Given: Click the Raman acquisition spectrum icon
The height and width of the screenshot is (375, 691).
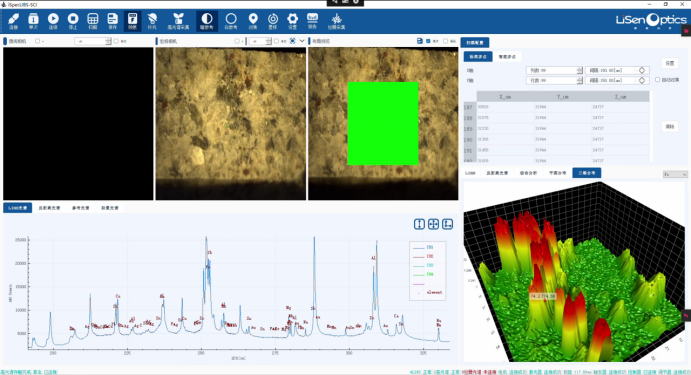Looking at the screenshot, I should tap(336, 20).
